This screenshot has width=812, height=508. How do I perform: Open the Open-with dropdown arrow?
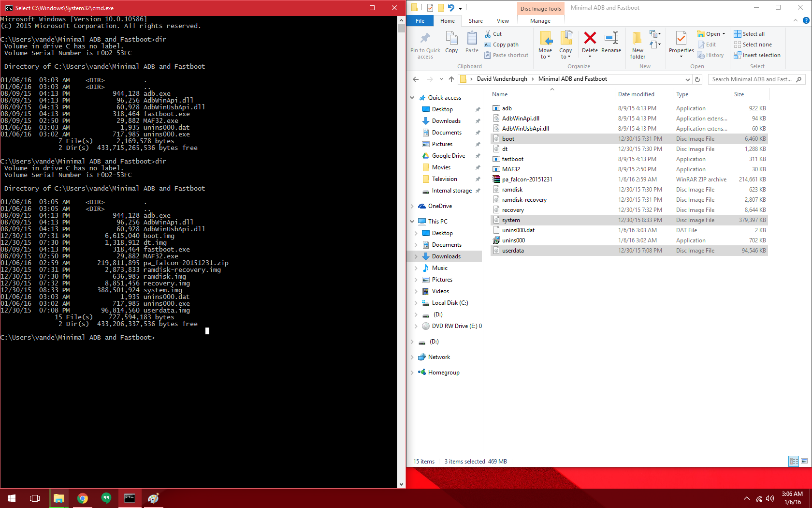click(724, 34)
